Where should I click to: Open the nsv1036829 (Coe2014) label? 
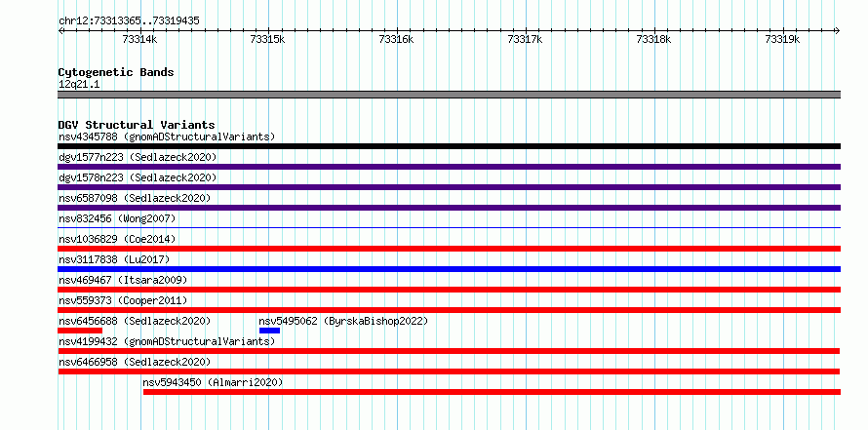pyautogui.click(x=117, y=239)
